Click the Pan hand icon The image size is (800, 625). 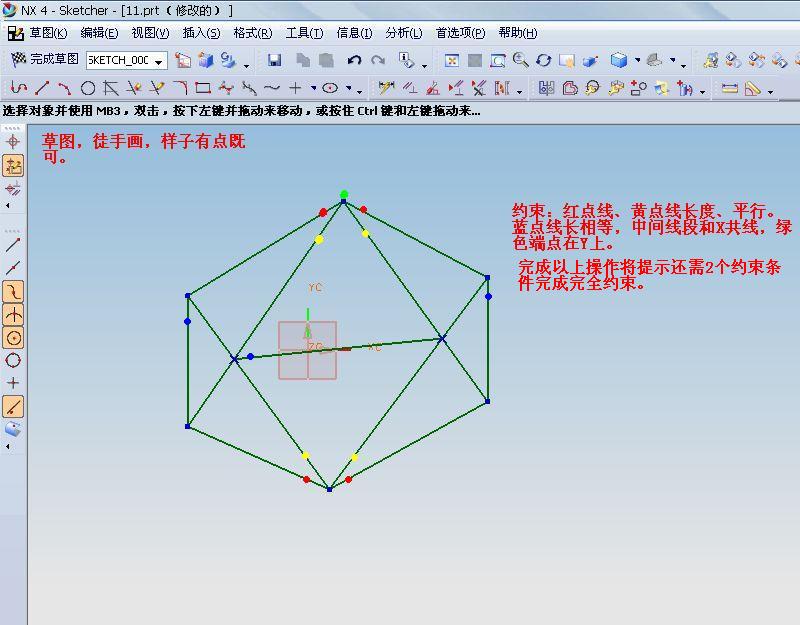coord(567,61)
